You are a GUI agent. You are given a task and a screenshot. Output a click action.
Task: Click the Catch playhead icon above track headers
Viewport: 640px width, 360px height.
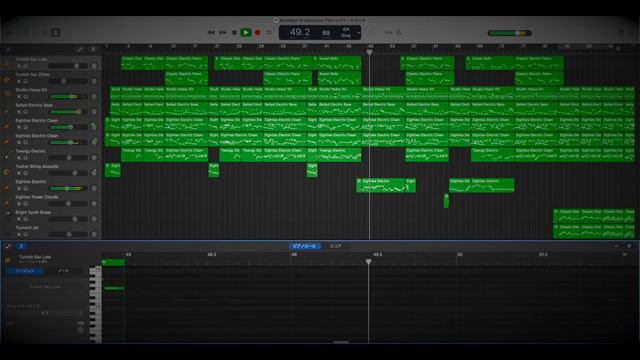(93, 49)
